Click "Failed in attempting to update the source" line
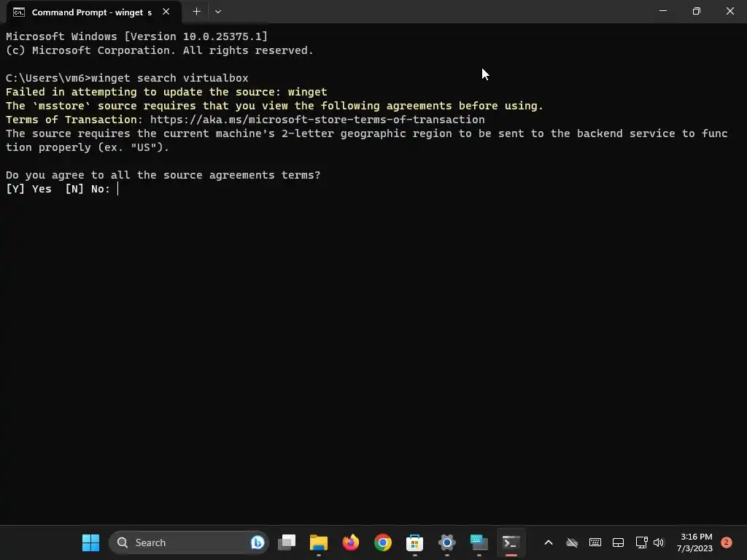Screen dimensions: 747x560 166,92
